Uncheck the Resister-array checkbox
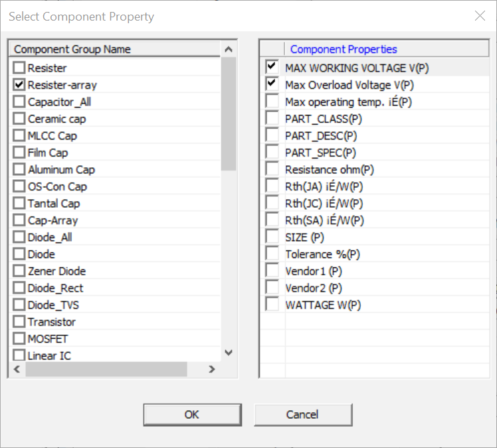The image size is (497, 448). coord(19,85)
